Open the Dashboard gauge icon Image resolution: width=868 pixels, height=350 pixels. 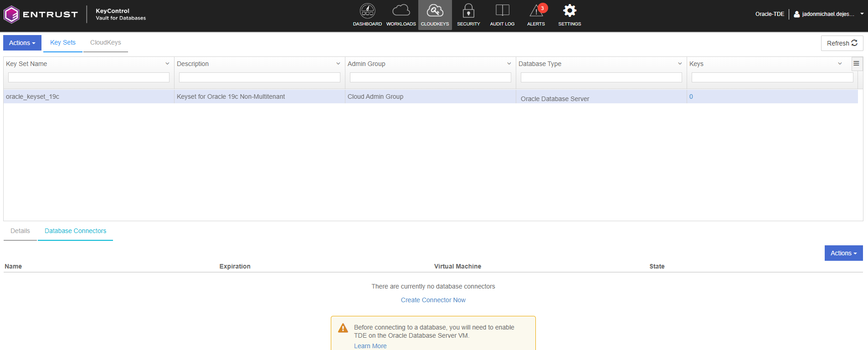coord(367,11)
